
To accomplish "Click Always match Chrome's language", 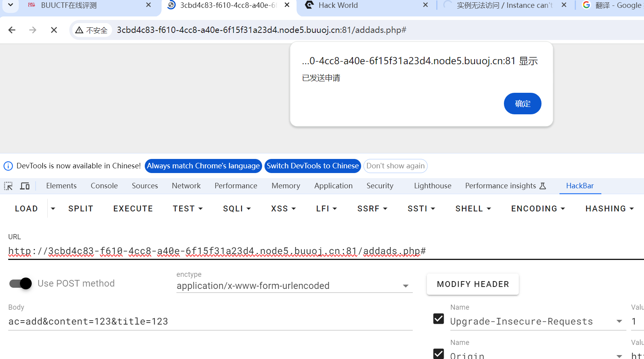I will [203, 166].
